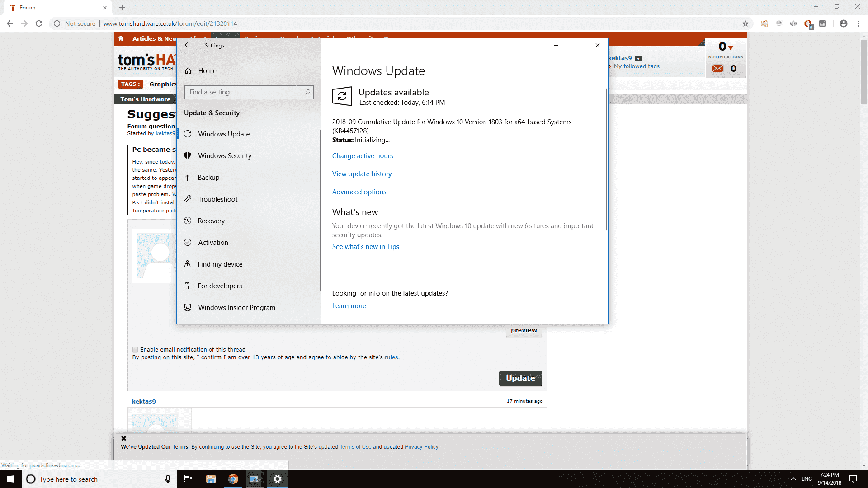Click Change active hours link
This screenshot has height=488, width=868.
point(363,156)
